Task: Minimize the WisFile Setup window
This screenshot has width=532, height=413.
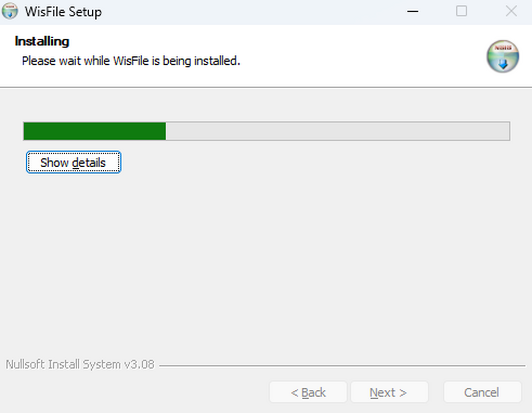Action: point(413,12)
